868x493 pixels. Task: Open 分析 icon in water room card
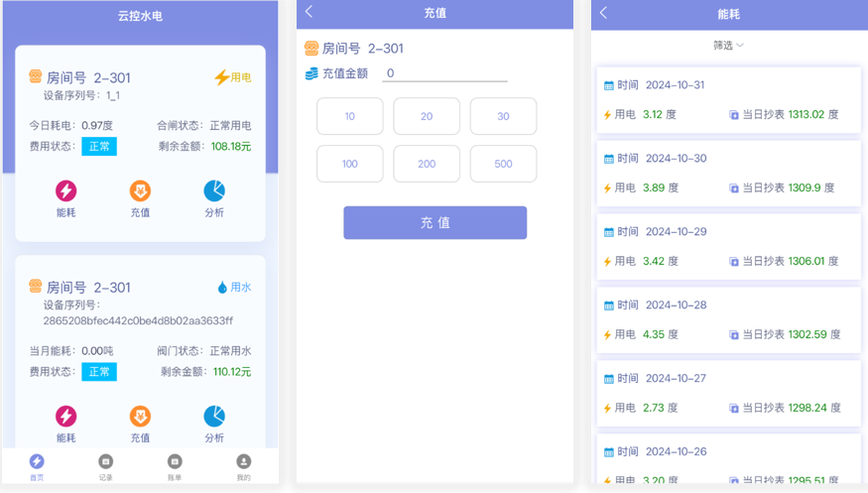pyautogui.click(x=214, y=417)
